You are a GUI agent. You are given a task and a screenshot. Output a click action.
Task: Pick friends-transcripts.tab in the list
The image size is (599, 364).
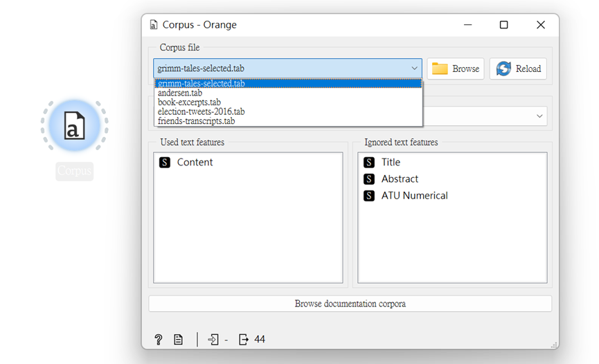pos(289,120)
